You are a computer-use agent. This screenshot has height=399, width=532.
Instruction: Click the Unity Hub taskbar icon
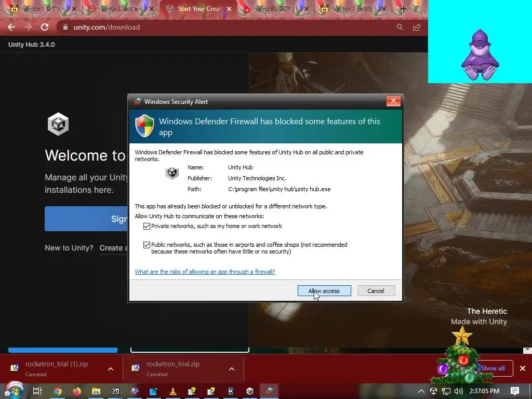[x=250, y=391]
